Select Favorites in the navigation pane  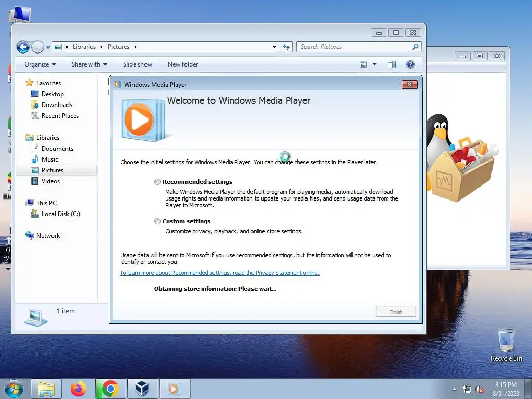48,83
